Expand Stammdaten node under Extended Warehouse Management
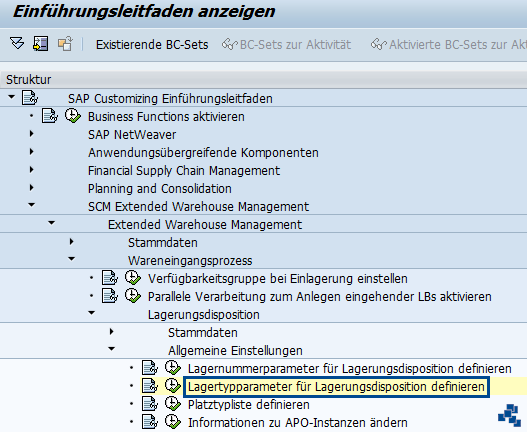The width and height of the screenshot is (527, 432). (71, 242)
